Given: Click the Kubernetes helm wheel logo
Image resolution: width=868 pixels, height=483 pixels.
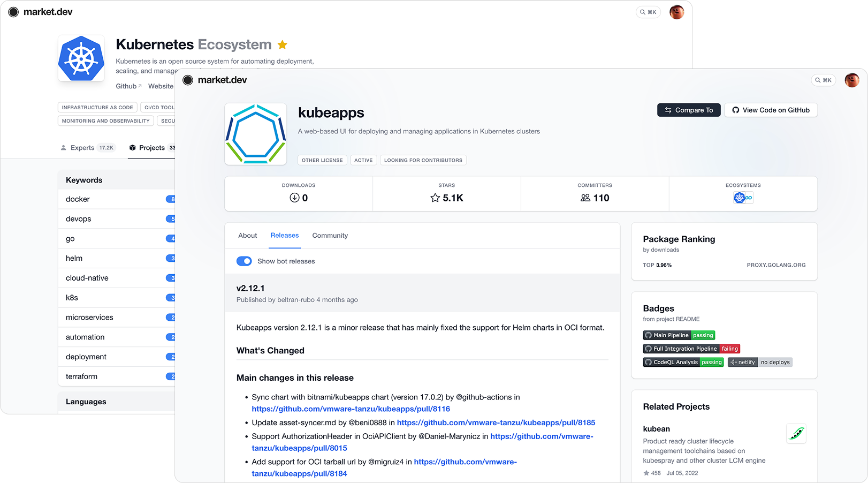Looking at the screenshot, I should click(x=81, y=58).
